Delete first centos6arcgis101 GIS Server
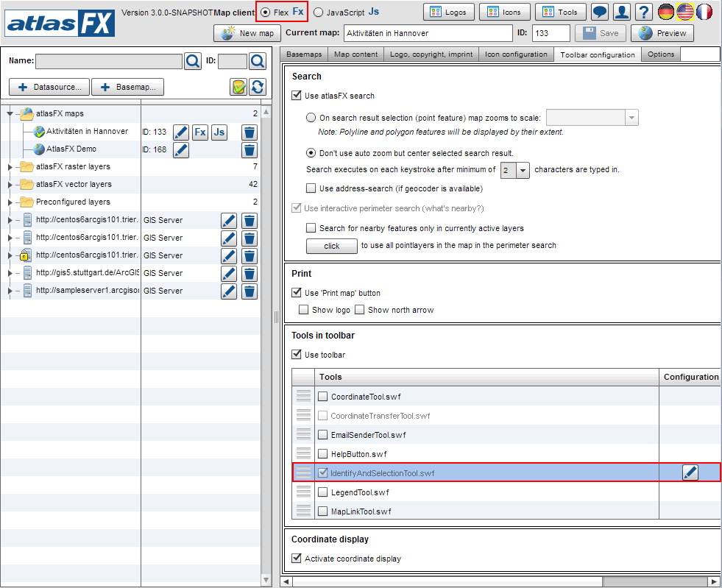 point(249,221)
